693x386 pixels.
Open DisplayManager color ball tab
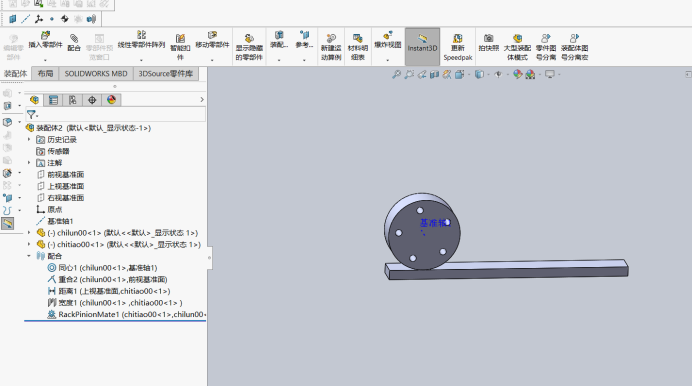coord(111,100)
